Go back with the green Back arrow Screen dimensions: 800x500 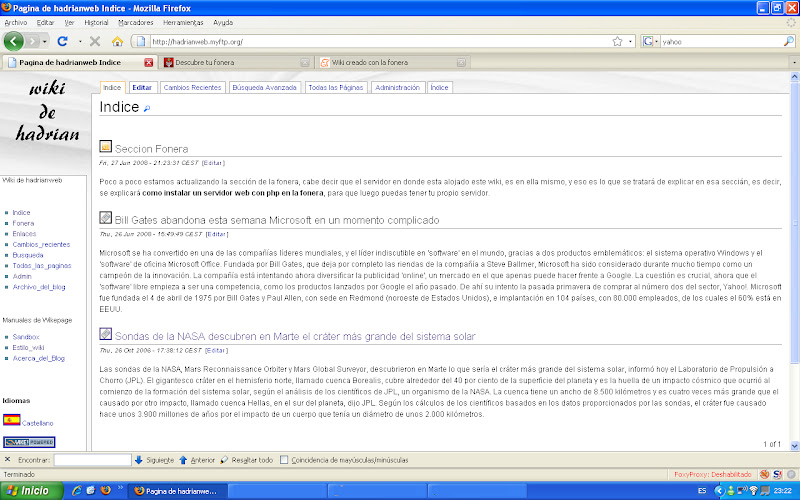tap(14, 41)
